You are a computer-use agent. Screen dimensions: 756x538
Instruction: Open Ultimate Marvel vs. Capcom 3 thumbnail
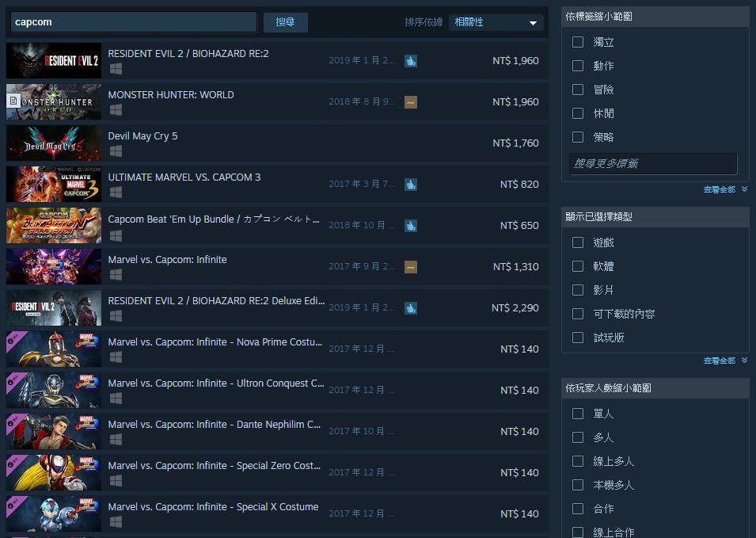tap(54, 185)
